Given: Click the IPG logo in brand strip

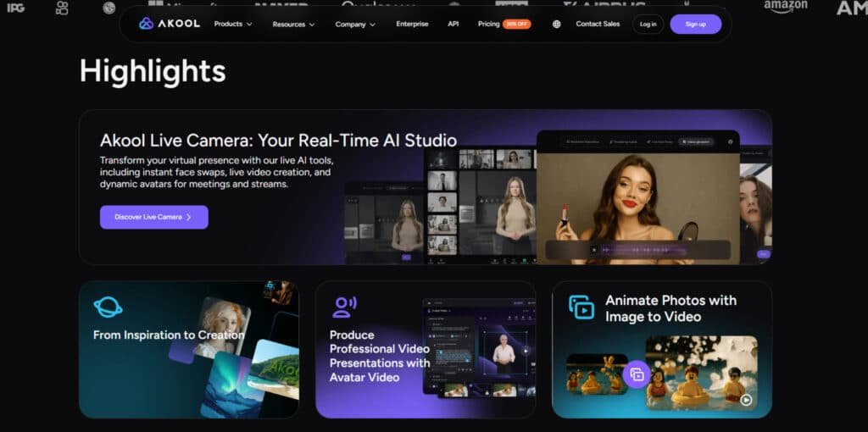Looking at the screenshot, I should pyautogui.click(x=15, y=8).
